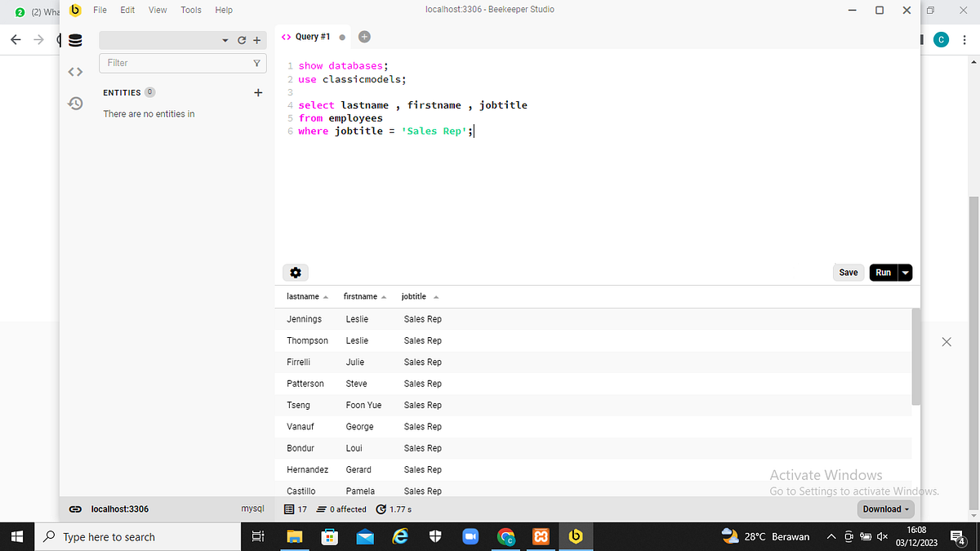Open the query editor settings gear
This screenshot has height=551, width=980.
click(295, 272)
